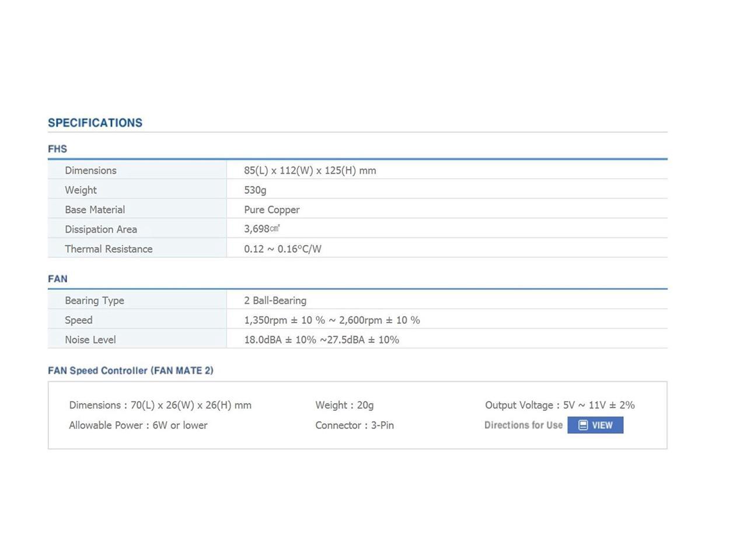Click the Connector : 3-Pin text

(354, 425)
